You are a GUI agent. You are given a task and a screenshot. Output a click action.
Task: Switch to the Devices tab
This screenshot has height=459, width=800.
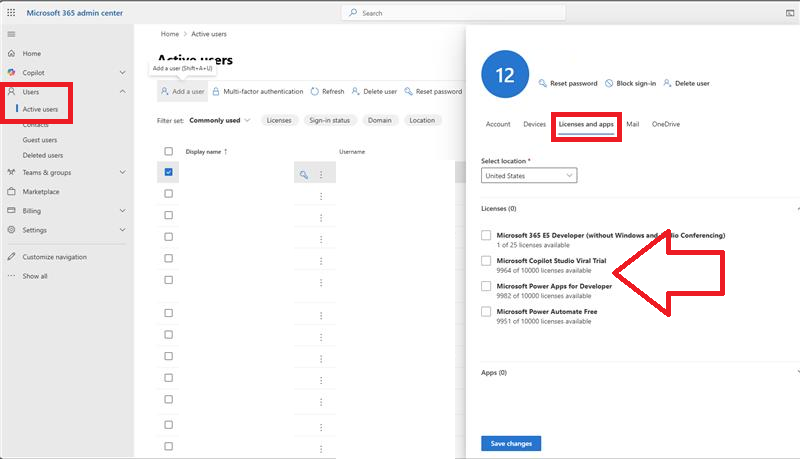(534, 124)
